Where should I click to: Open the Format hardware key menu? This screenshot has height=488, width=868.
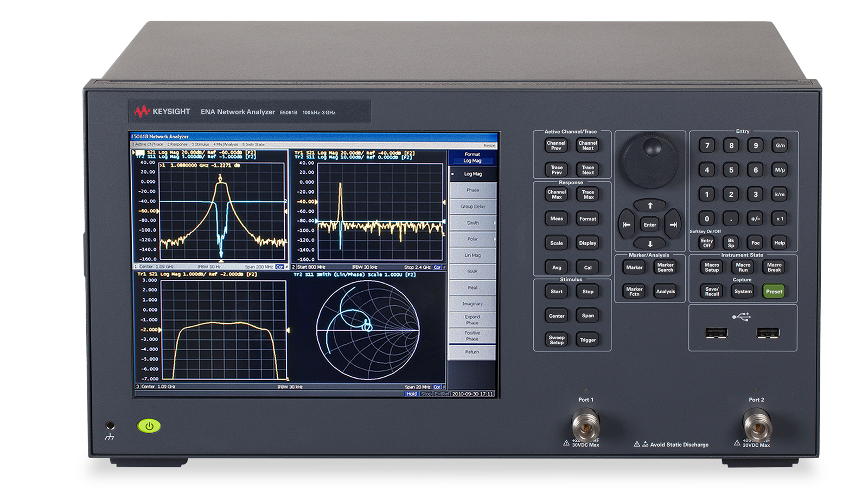(588, 219)
